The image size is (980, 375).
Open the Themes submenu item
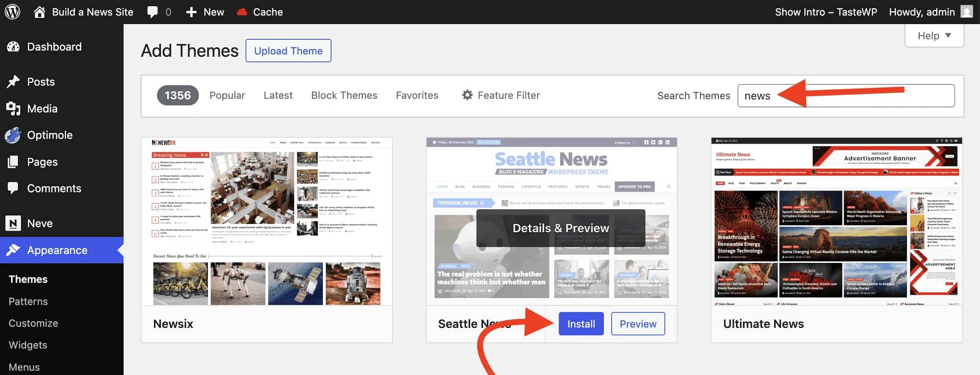tap(28, 279)
